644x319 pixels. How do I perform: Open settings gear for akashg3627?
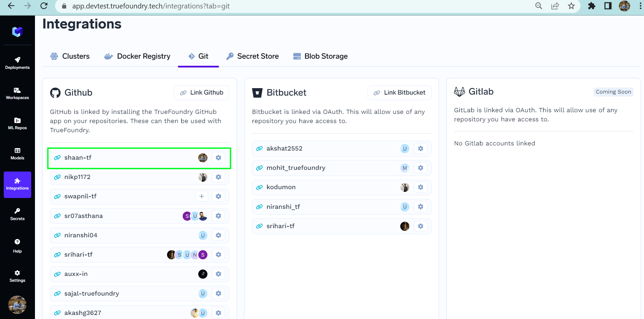click(218, 313)
